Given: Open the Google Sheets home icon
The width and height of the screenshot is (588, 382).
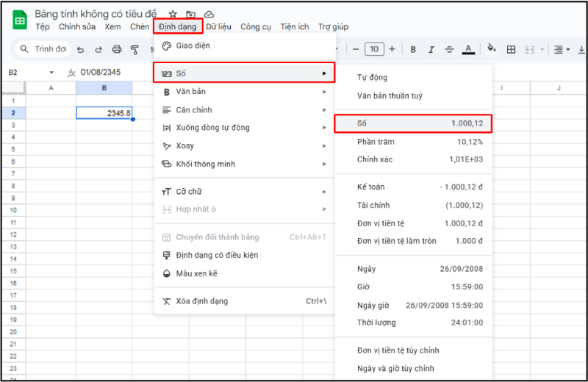Looking at the screenshot, I should coord(20,20).
